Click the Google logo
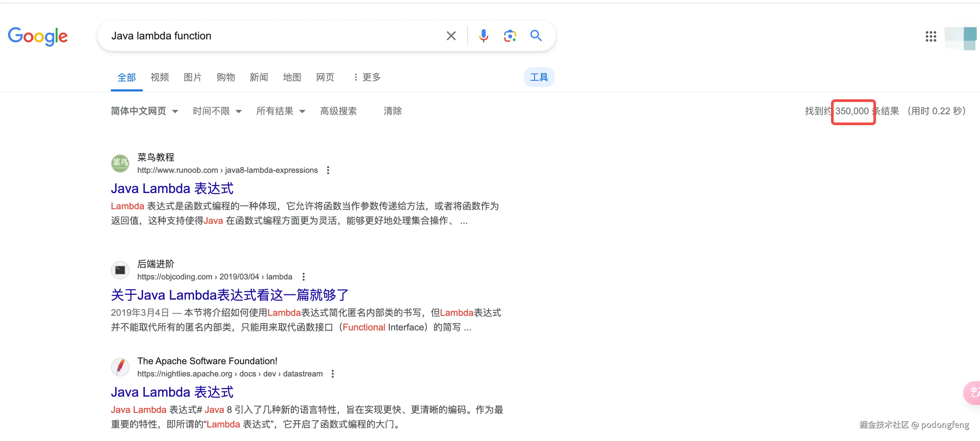 pos(38,36)
